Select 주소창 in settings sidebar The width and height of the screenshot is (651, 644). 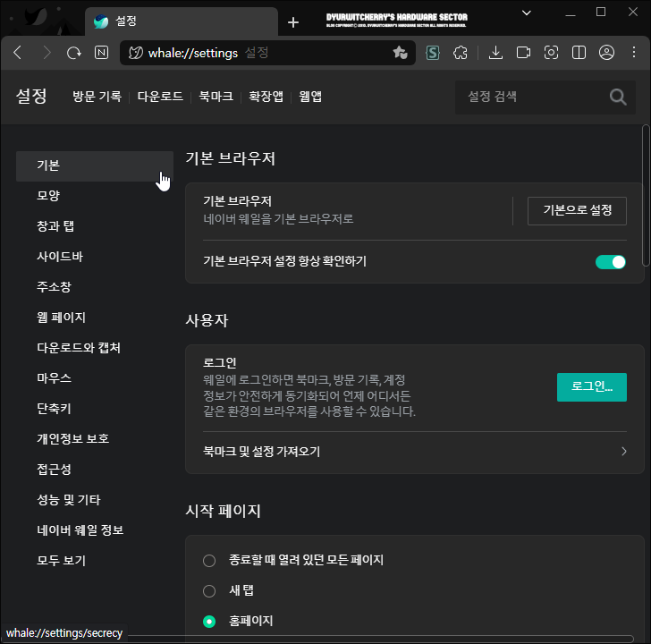click(95, 287)
